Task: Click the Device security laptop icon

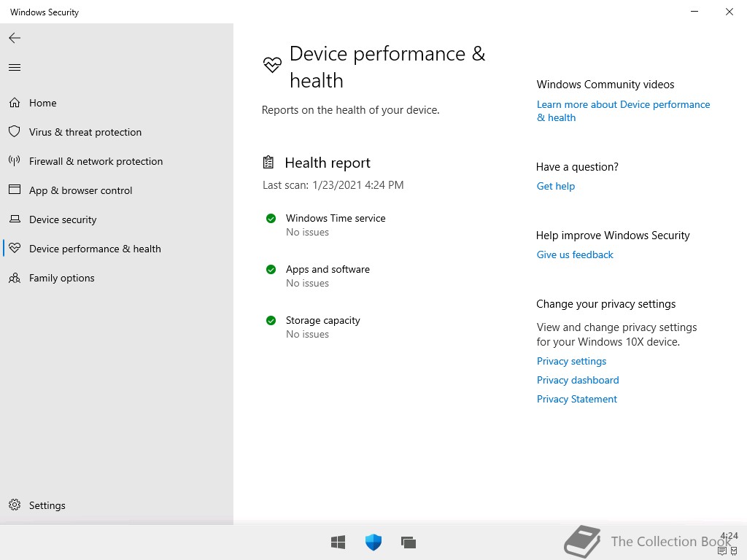Action: (15, 219)
